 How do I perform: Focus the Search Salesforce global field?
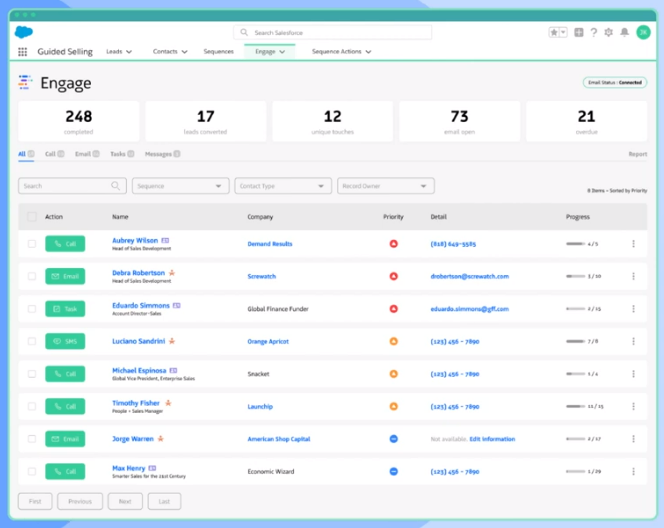click(x=332, y=33)
